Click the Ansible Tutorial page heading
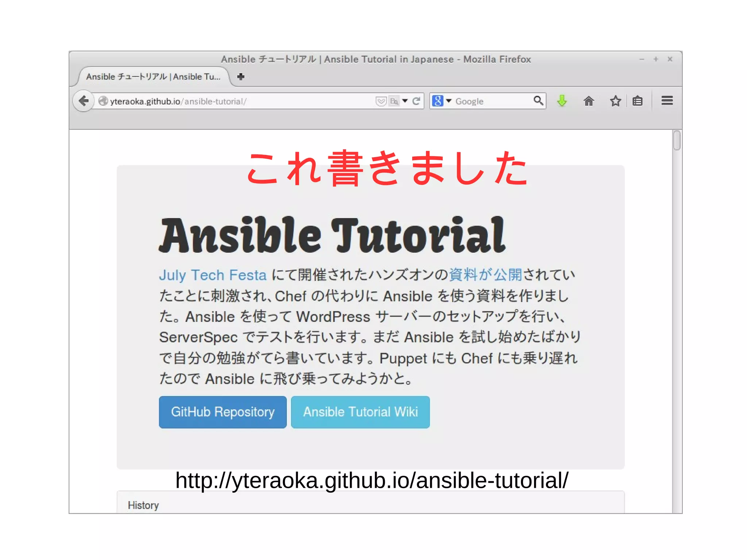The width and height of the screenshot is (747, 560). (x=332, y=235)
